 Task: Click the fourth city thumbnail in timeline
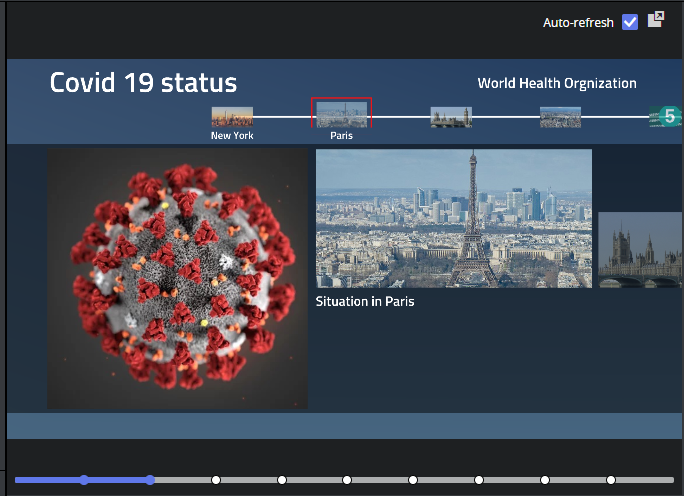(x=560, y=117)
